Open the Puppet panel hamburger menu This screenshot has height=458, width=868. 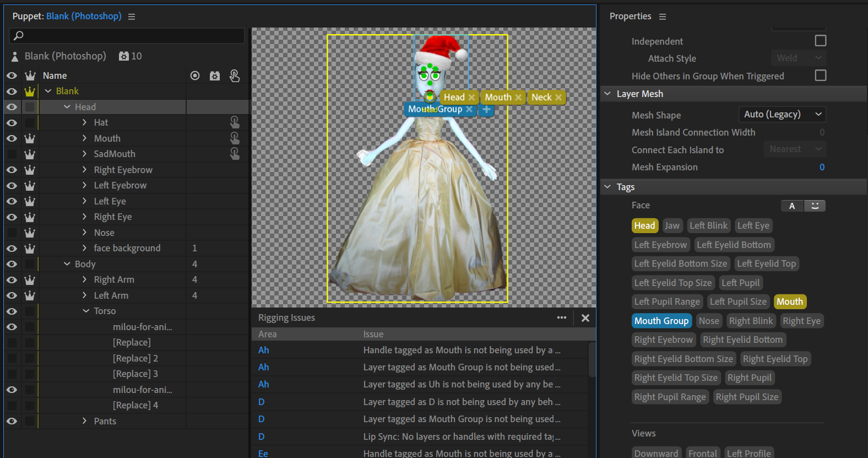[x=132, y=17]
